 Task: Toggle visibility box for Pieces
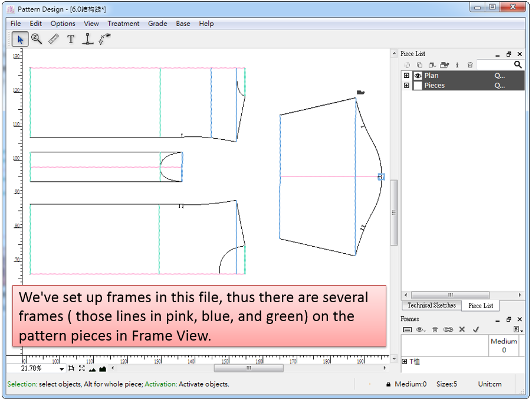pos(418,86)
